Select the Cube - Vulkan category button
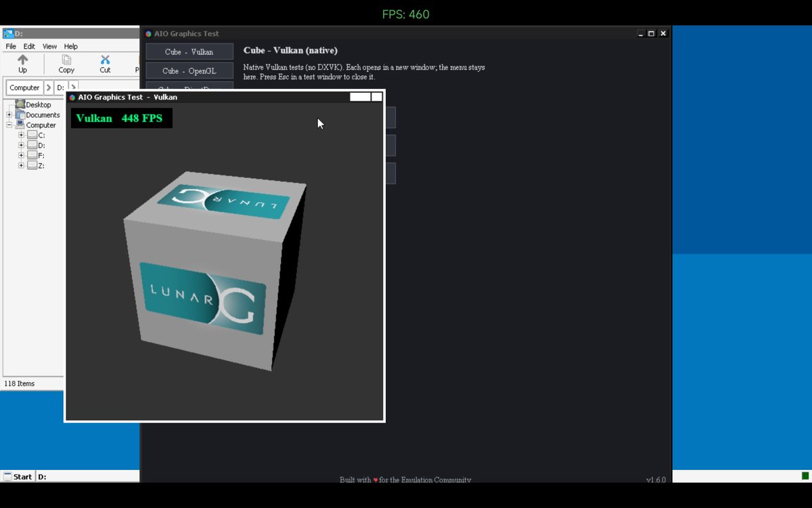This screenshot has width=812, height=508. 189,51
